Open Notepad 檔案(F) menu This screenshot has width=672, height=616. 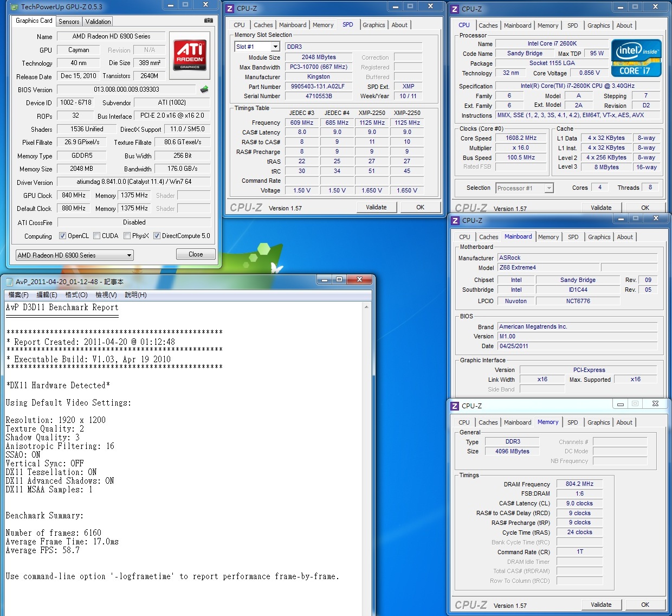pos(18,295)
